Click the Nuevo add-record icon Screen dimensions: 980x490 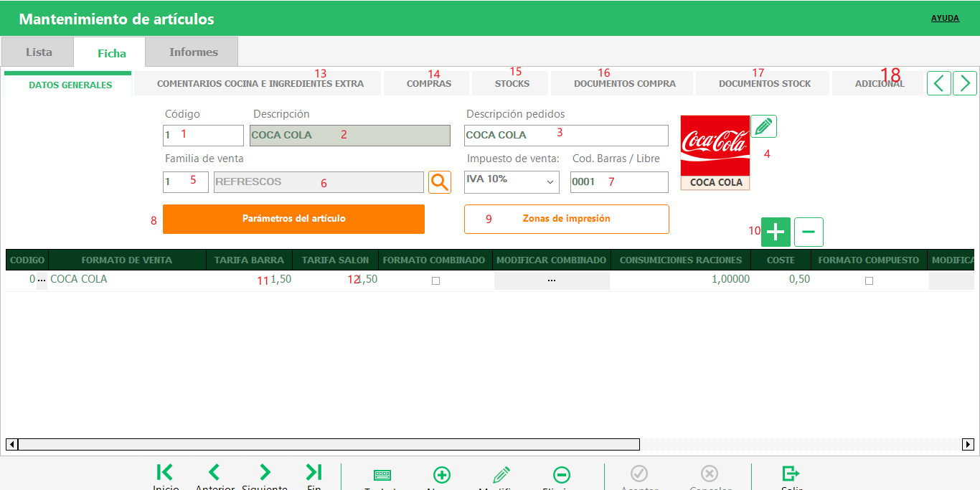coord(442,475)
